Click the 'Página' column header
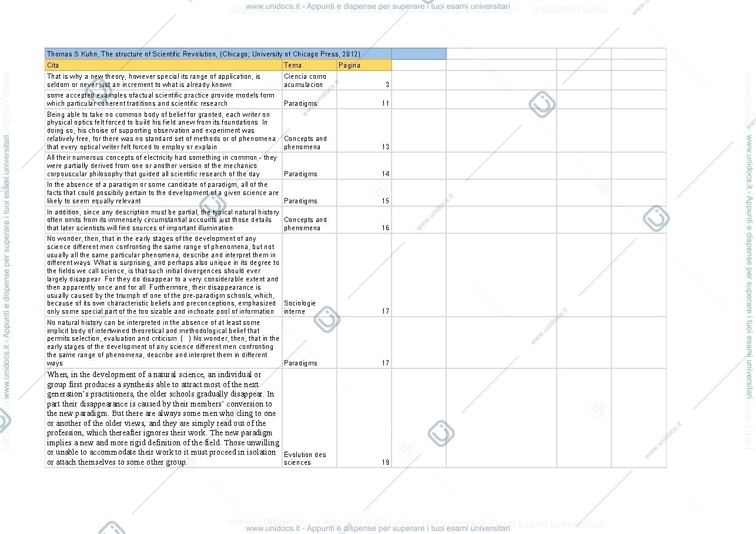 (x=364, y=65)
